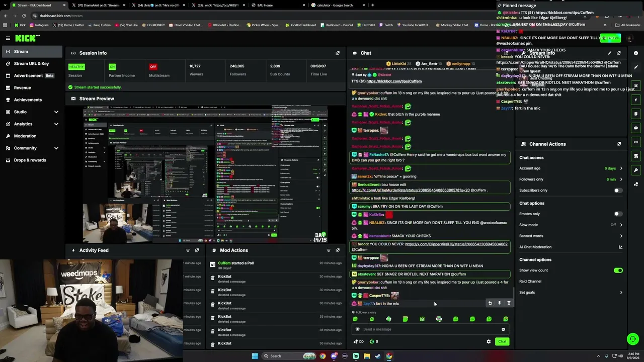
Task: Pop out the Session Info panel
Action: [338, 53]
